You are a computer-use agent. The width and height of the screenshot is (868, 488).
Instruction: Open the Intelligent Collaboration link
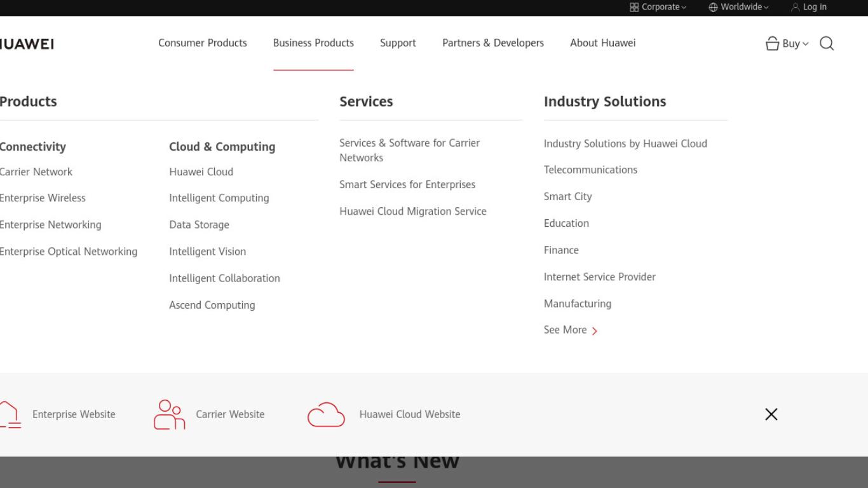[x=224, y=278]
